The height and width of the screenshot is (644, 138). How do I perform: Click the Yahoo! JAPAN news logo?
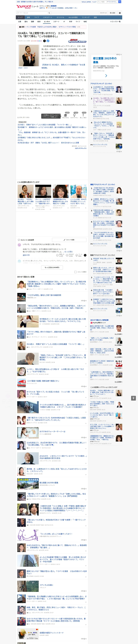tap(27, 7)
